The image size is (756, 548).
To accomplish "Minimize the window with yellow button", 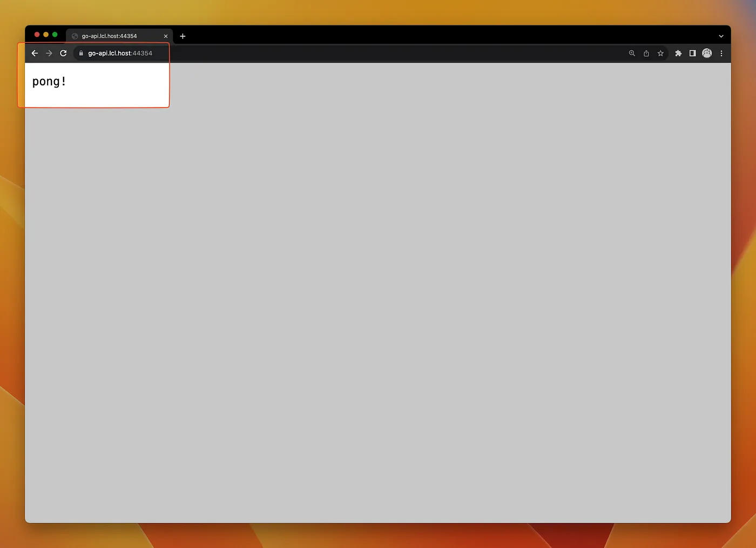I will pyautogui.click(x=46, y=35).
